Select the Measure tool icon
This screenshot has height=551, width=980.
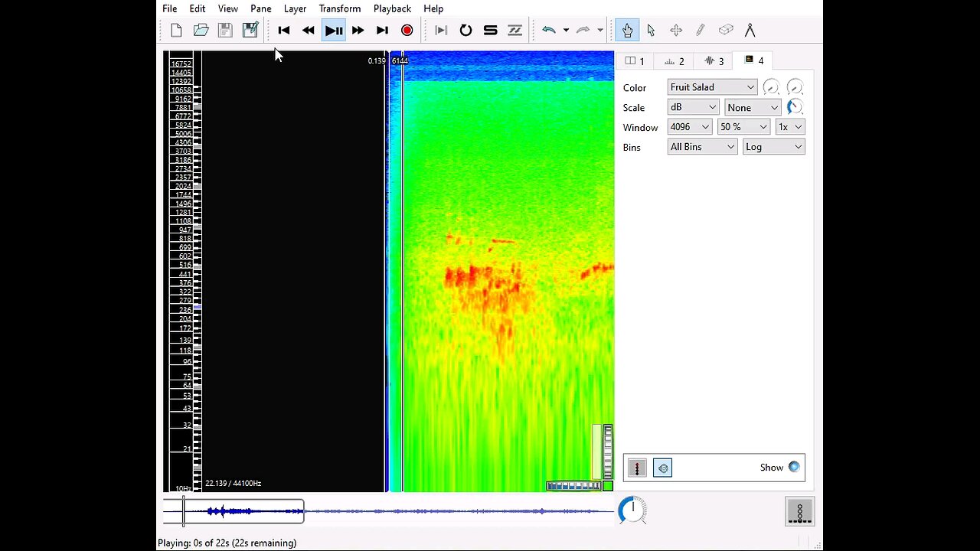pos(750,31)
